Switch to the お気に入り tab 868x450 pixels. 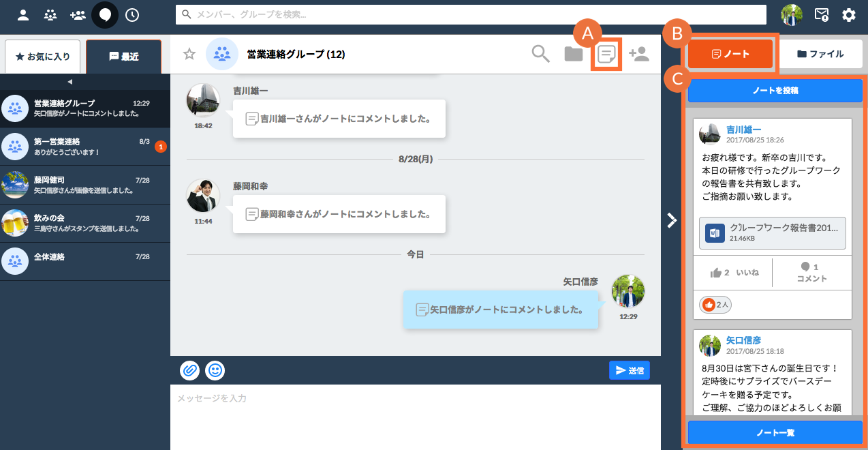coord(42,57)
